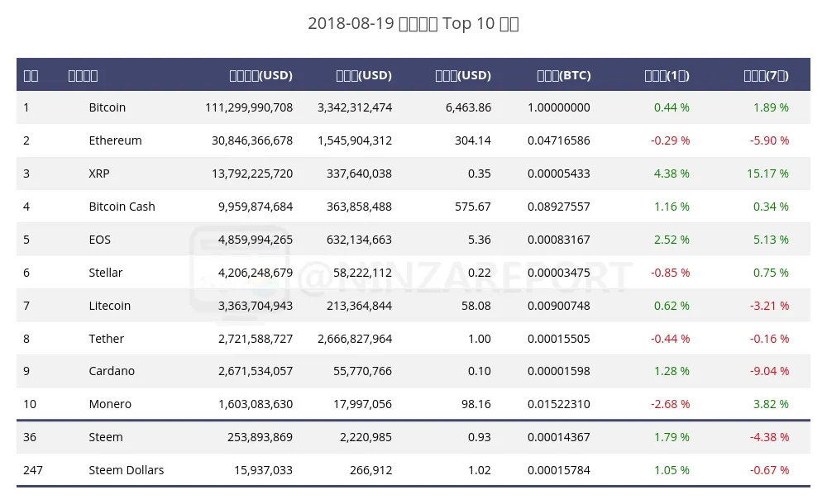Click XRP one-day change 4.38 %

[x=672, y=174]
